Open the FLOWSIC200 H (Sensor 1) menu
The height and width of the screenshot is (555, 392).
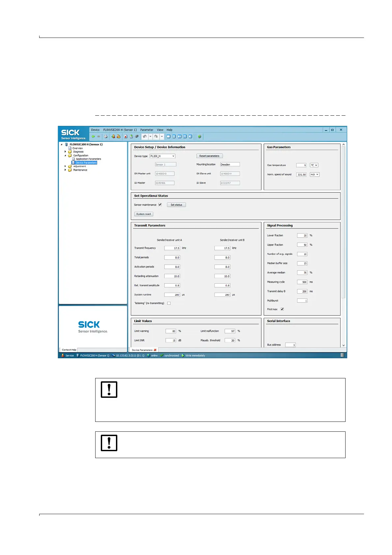pyautogui.click(x=120, y=130)
